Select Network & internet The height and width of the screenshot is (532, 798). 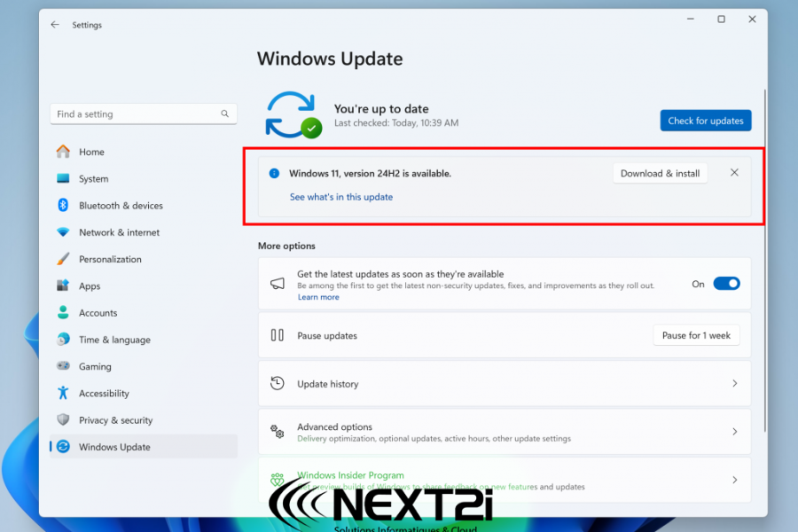(x=144, y=232)
